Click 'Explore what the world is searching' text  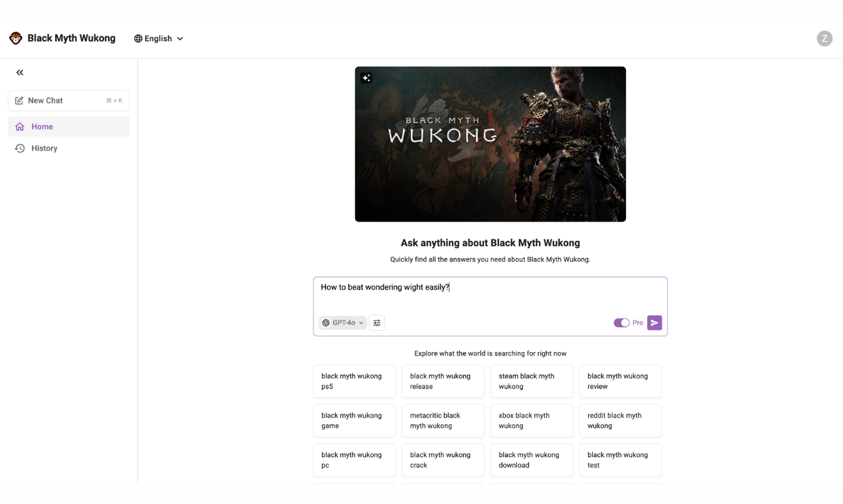click(x=491, y=353)
